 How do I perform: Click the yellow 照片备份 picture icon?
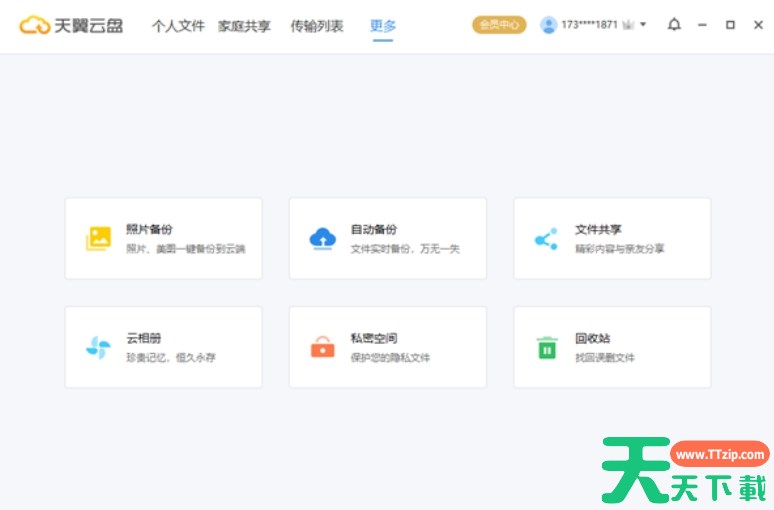(98, 238)
